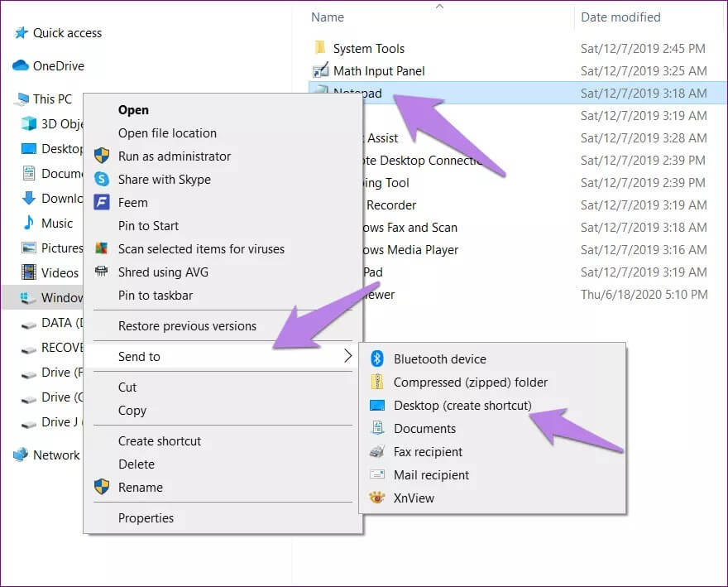Click the Network icon in sidebar

point(21,455)
